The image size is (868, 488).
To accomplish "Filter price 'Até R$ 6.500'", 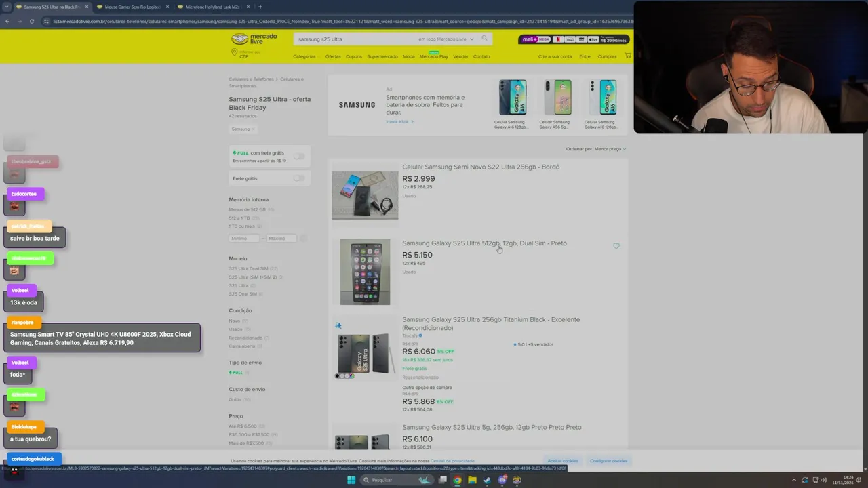I will coord(242,426).
